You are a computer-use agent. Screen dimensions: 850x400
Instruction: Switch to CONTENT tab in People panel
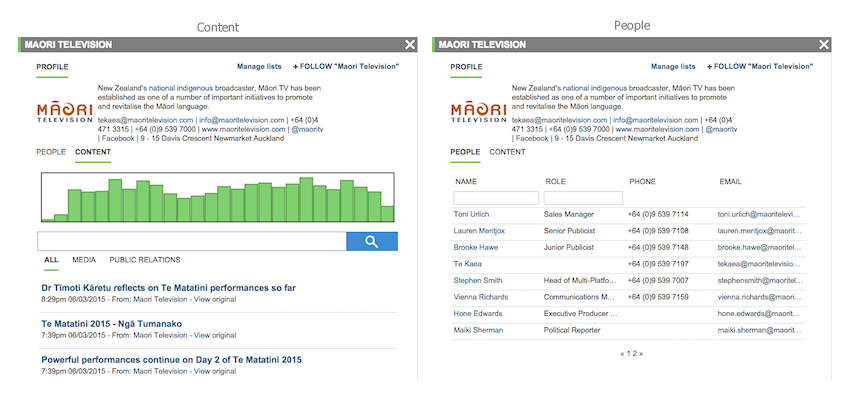[x=507, y=152]
